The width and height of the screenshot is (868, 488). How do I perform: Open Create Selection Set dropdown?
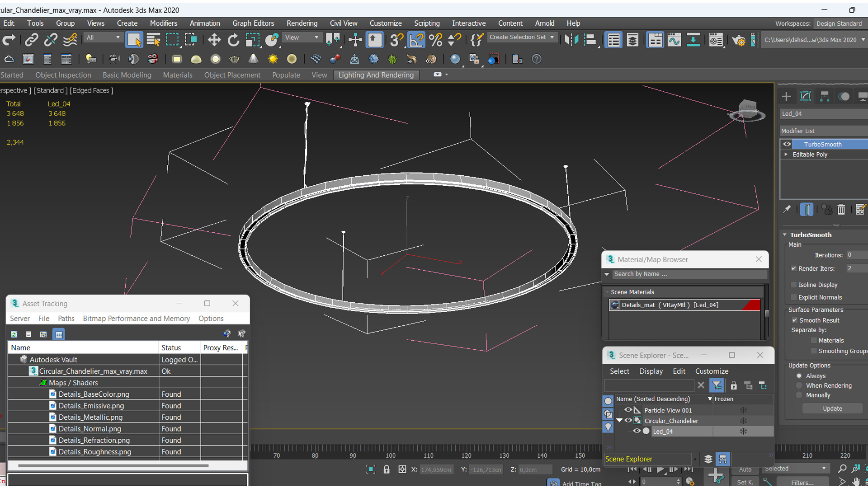(522, 38)
